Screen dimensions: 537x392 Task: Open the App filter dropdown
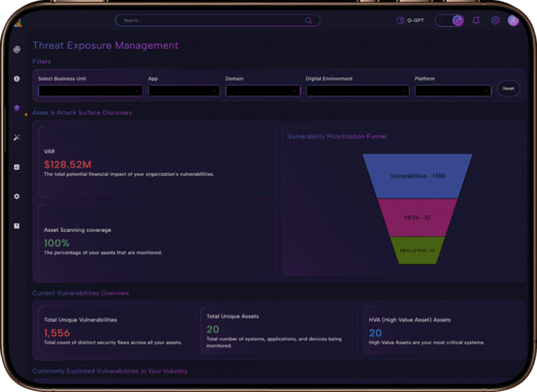click(x=184, y=90)
